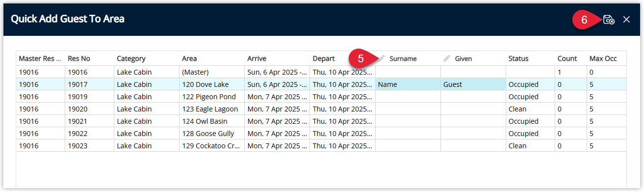Viewport: 644px width, 192px height.
Task: Select '123 Eagle Lagoon' area cell
Action: [212, 109]
